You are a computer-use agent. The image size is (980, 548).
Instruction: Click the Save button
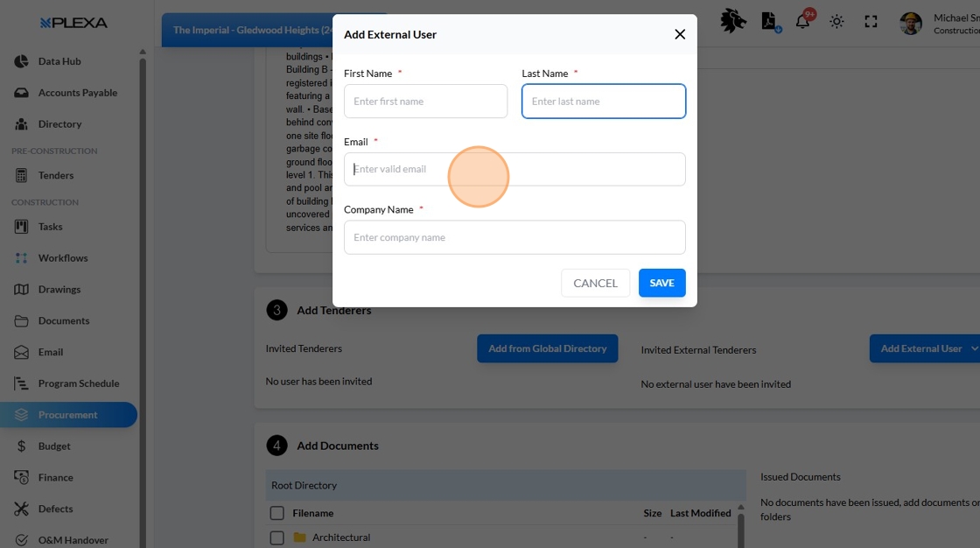(661, 283)
